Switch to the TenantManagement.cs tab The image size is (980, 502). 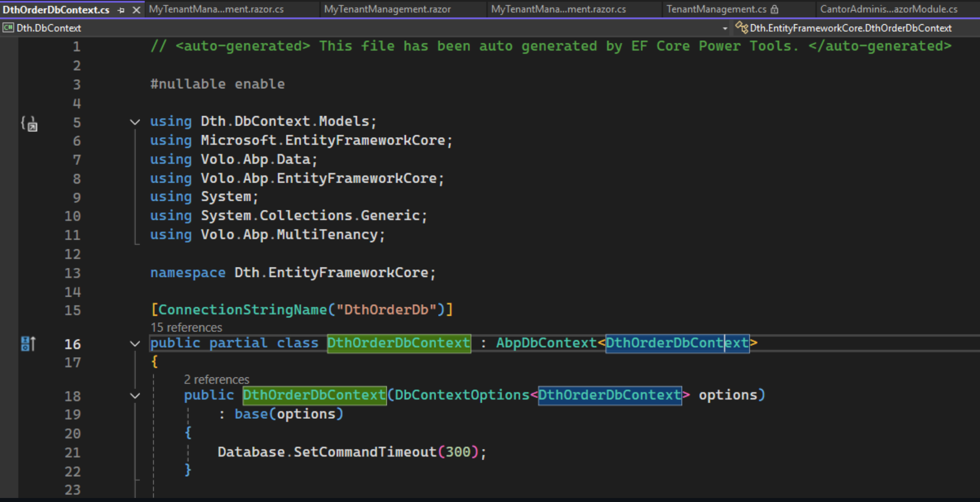716,9
